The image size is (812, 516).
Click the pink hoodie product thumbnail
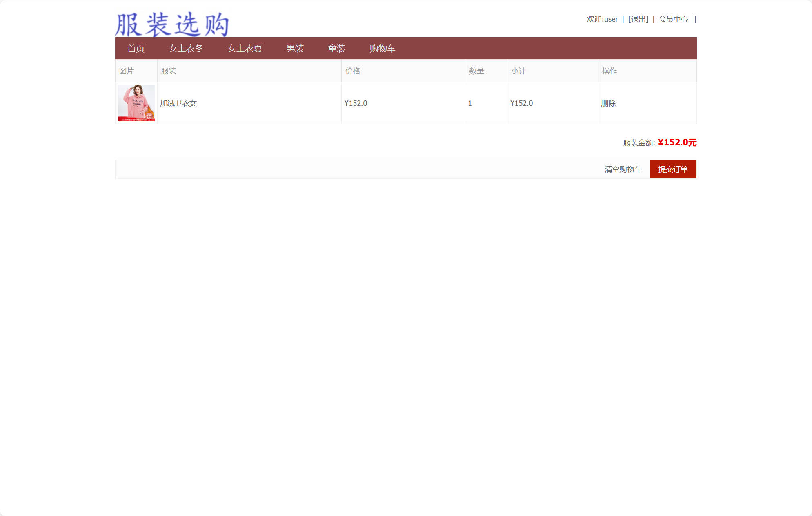(x=136, y=103)
